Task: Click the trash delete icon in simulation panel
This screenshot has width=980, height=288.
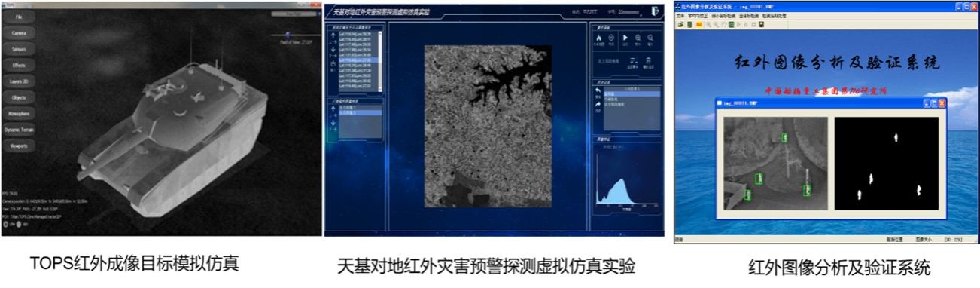Action: pyautogui.click(x=649, y=60)
